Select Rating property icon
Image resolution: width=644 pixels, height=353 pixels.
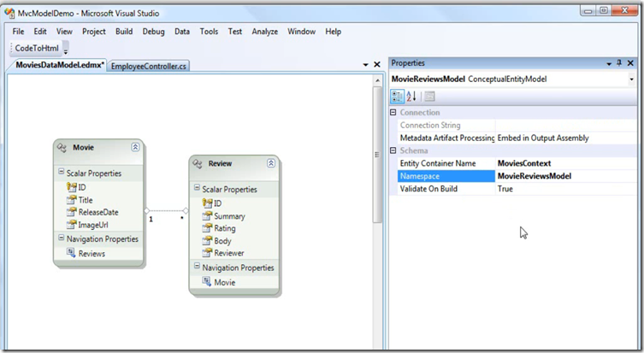tap(207, 228)
